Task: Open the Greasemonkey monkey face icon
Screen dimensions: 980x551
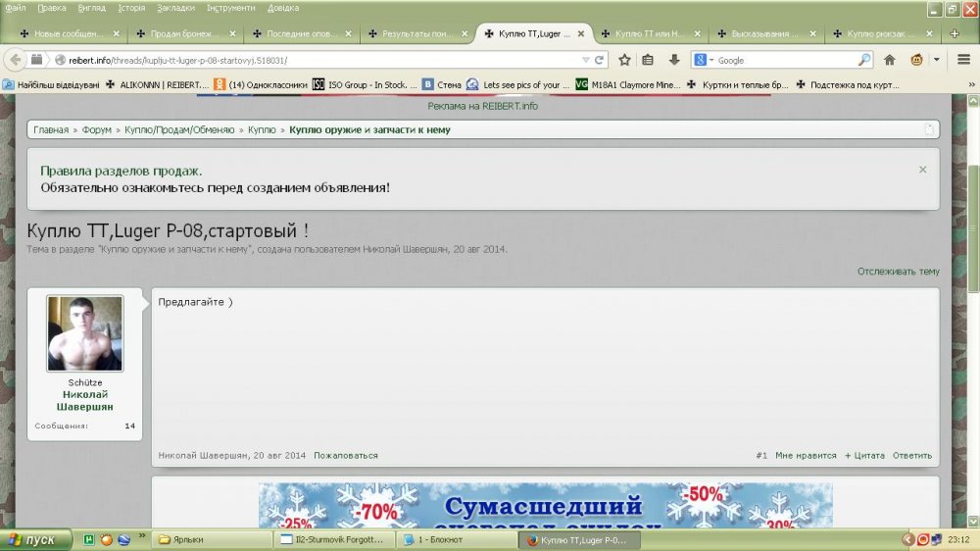Action: (917, 60)
